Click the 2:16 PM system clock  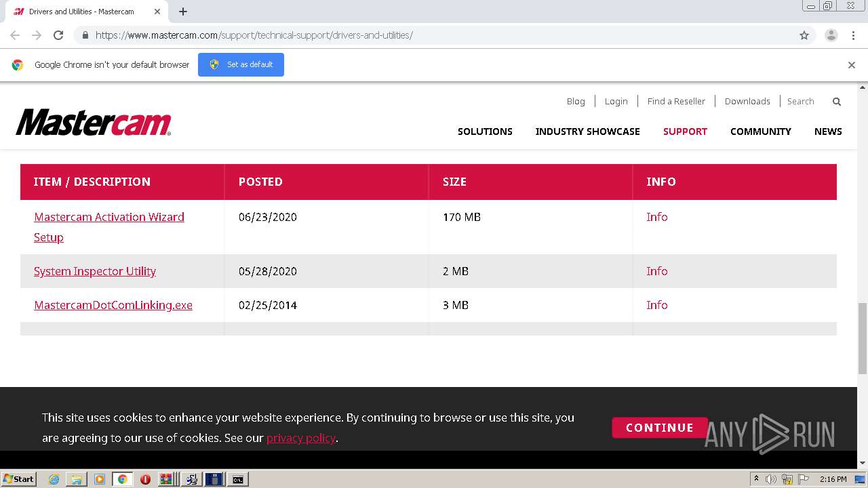(x=833, y=479)
